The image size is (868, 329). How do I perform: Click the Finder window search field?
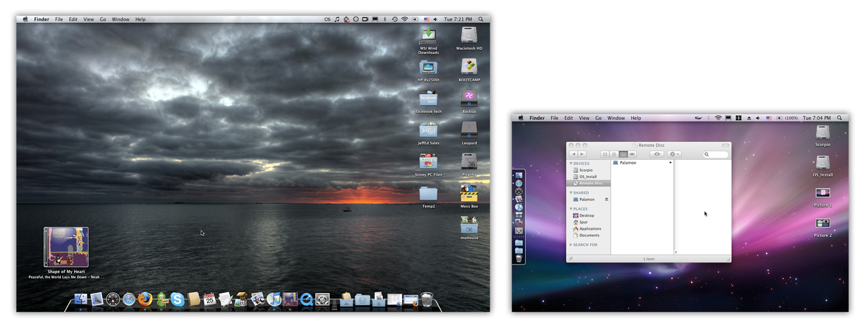717,155
